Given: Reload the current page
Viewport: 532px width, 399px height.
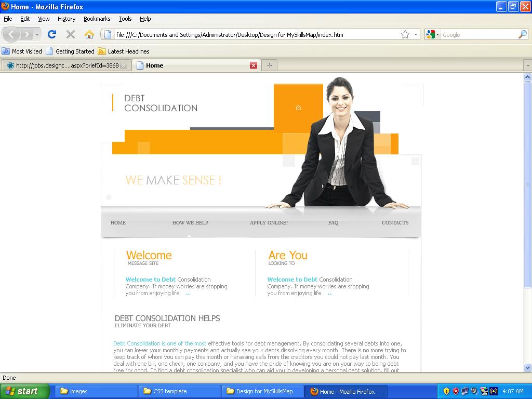Looking at the screenshot, I should point(52,34).
